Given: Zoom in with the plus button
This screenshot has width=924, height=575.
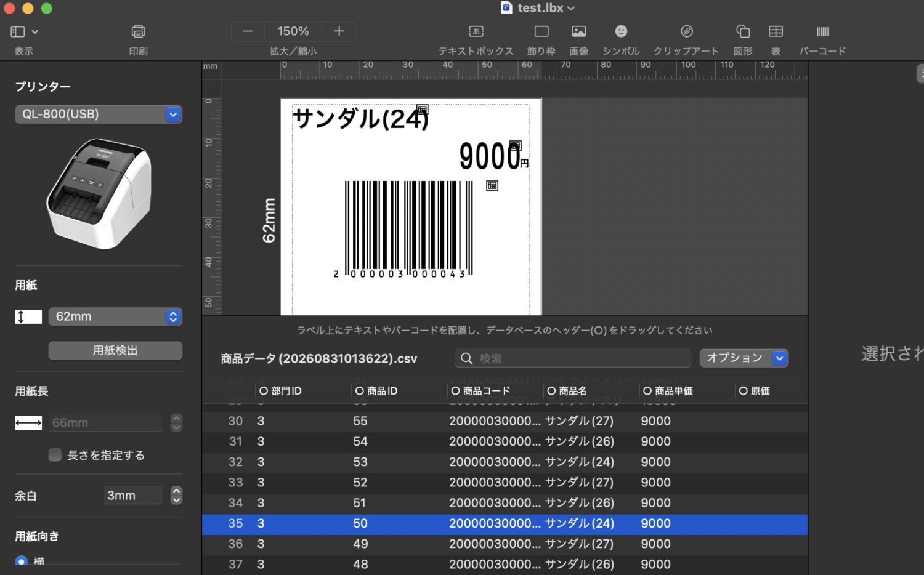Looking at the screenshot, I should (339, 31).
